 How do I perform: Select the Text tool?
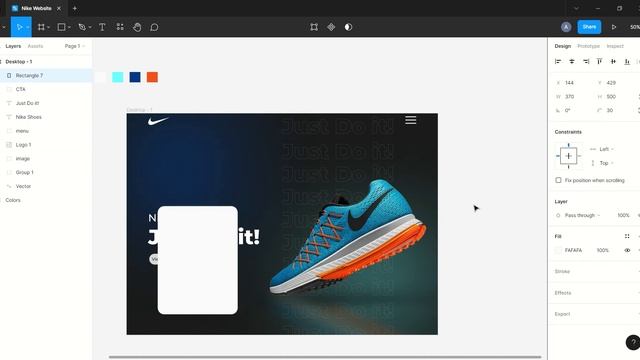click(102, 27)
